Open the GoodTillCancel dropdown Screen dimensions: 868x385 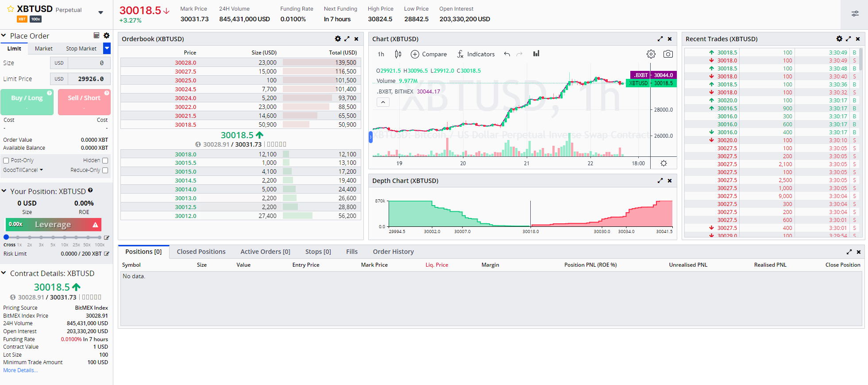click(23, 170)
